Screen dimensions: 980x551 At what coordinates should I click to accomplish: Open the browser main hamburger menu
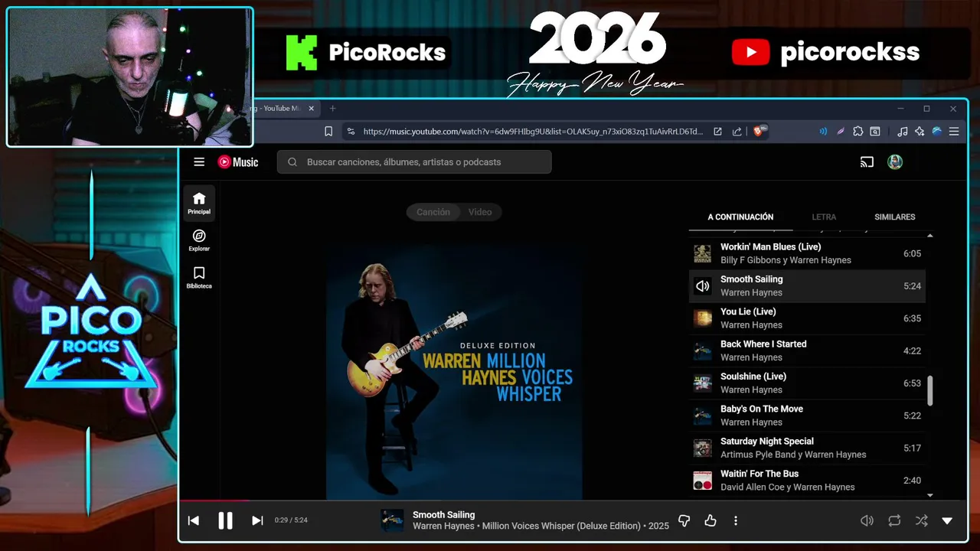pos(954,132)
